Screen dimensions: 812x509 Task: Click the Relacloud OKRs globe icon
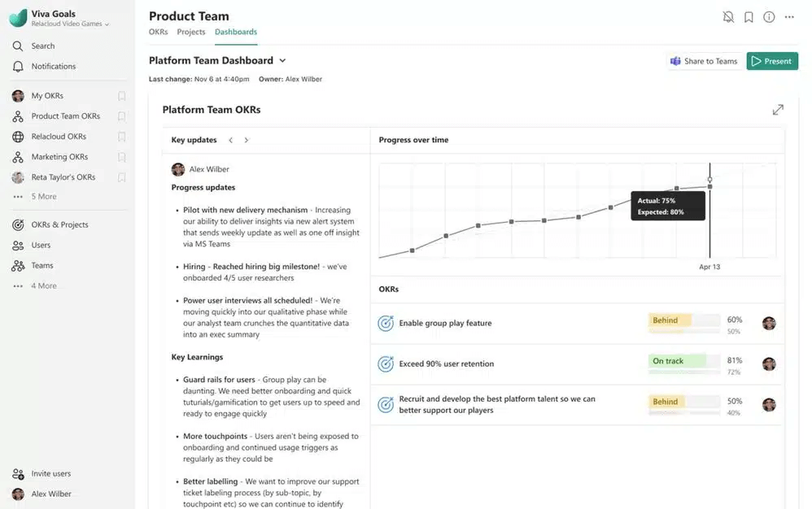tap(18, 137)
